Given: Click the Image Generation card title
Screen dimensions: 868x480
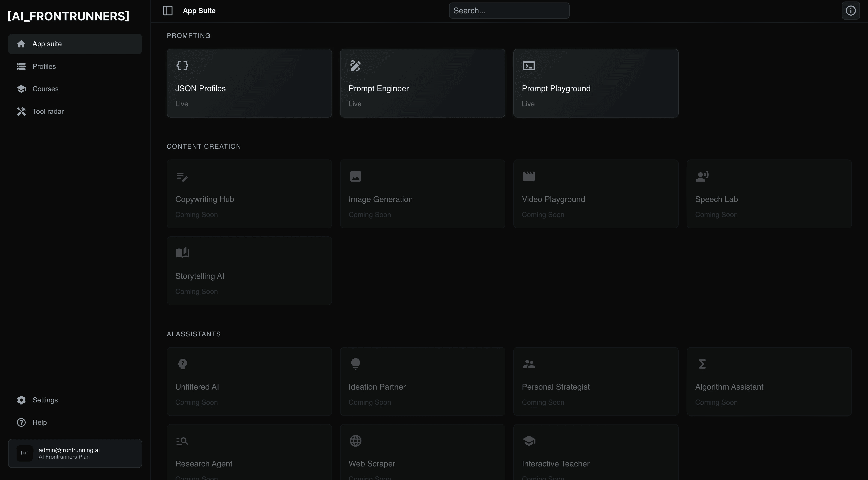Looking at the screenshot, I should pos(381,199).
